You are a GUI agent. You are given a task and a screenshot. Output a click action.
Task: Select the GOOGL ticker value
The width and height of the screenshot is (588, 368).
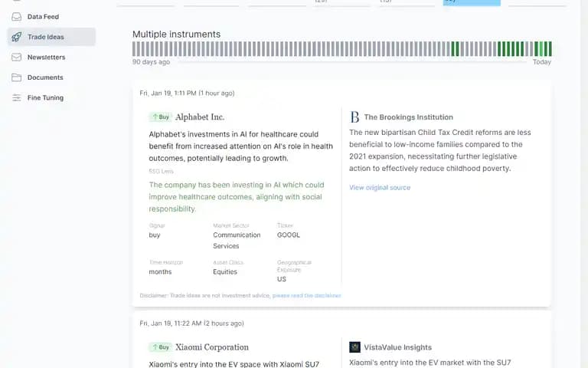tap(289, 235)
